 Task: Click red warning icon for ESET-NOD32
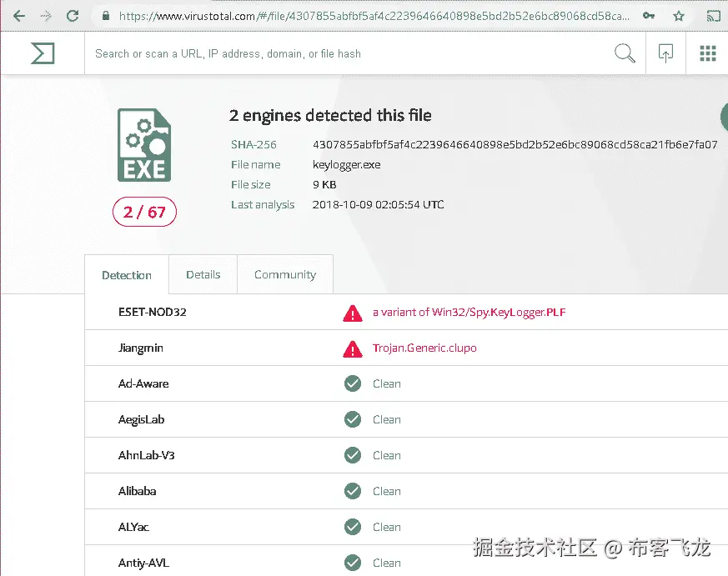click(353, 313)
